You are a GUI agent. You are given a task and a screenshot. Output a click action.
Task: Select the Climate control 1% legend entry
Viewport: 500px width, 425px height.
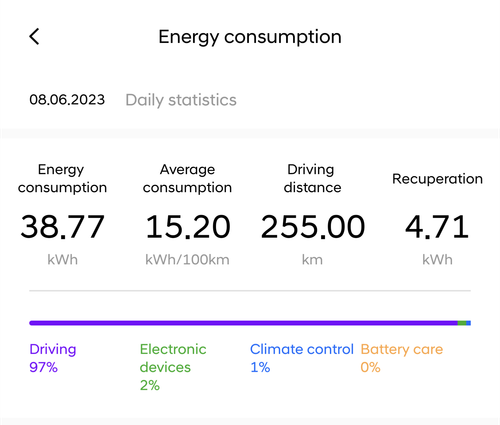click(x=302, y=358)
